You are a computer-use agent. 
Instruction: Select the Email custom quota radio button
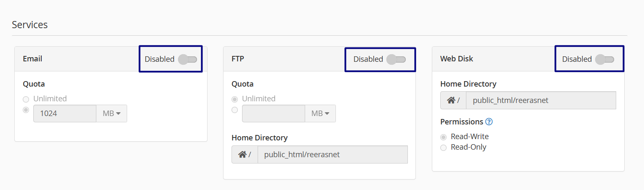(26, 110)
